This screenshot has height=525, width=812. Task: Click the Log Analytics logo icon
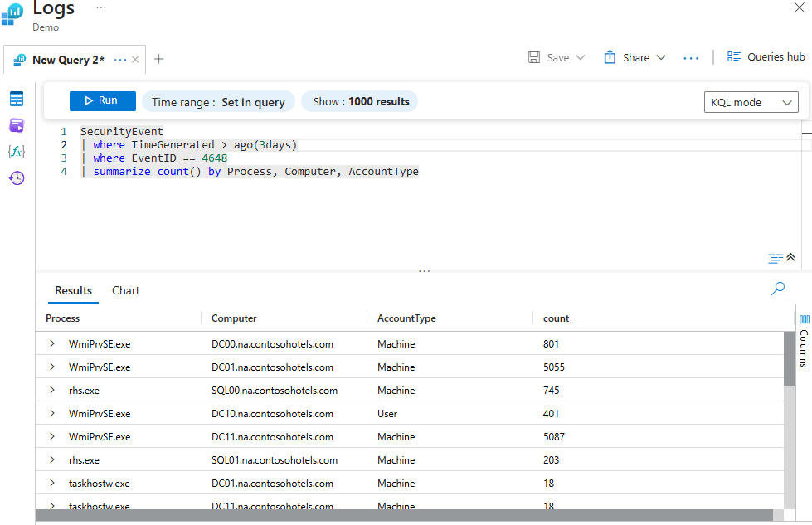click(x=12, y=14)
